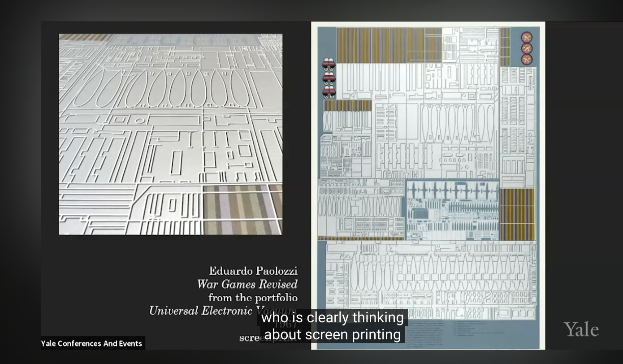This screenshot has height=364, width=623.
Task: Click the Yale logo watermark
Action: 581,329
